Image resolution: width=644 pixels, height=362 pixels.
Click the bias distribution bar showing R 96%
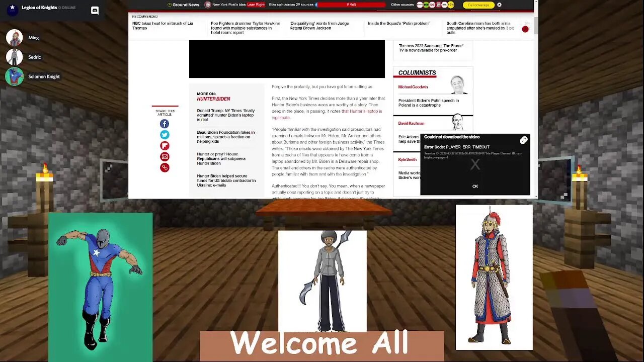[351, 5]
